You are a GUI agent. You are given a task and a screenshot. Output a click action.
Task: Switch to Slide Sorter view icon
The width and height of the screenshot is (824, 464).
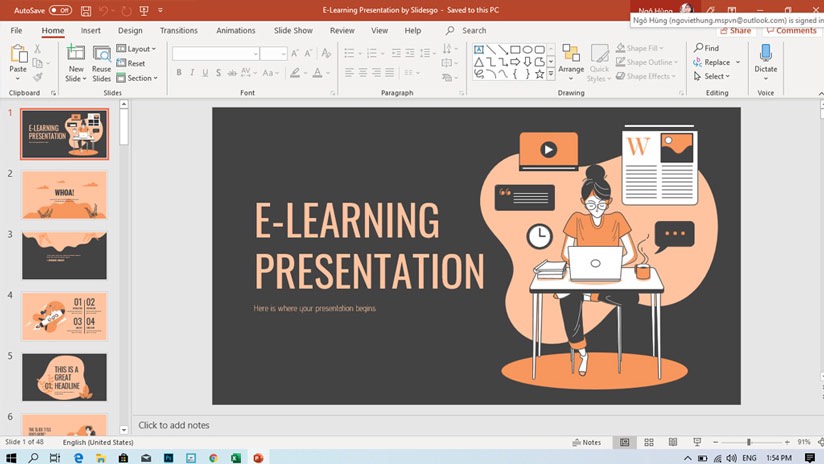tap(649, 442)
